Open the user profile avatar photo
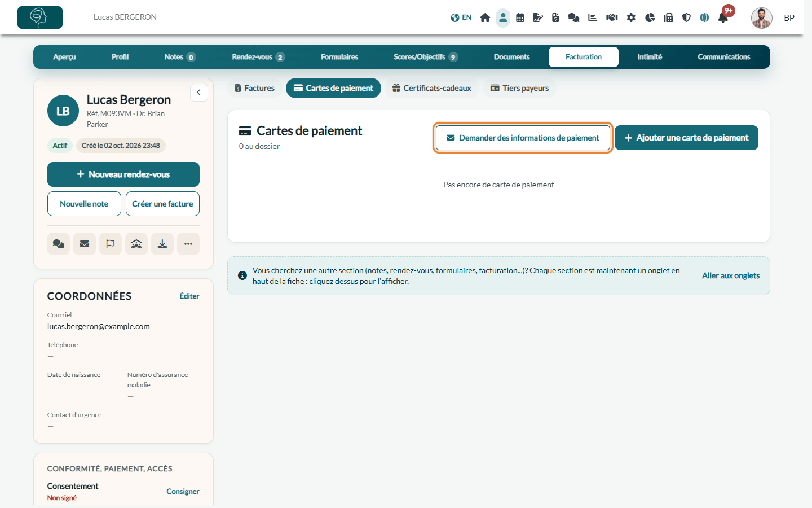Image resolution: width=812 pixels, height=508 pixels. pyautogui.click(x=761, y=17)
